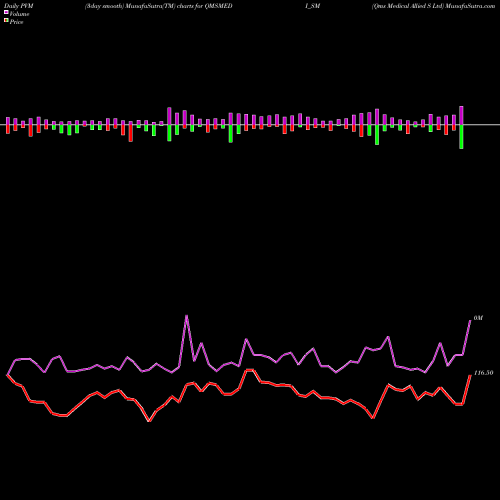Click the Price legend color swatch
Image resolution: width=500 pixels, height=500 pixels.
(6, 21)
